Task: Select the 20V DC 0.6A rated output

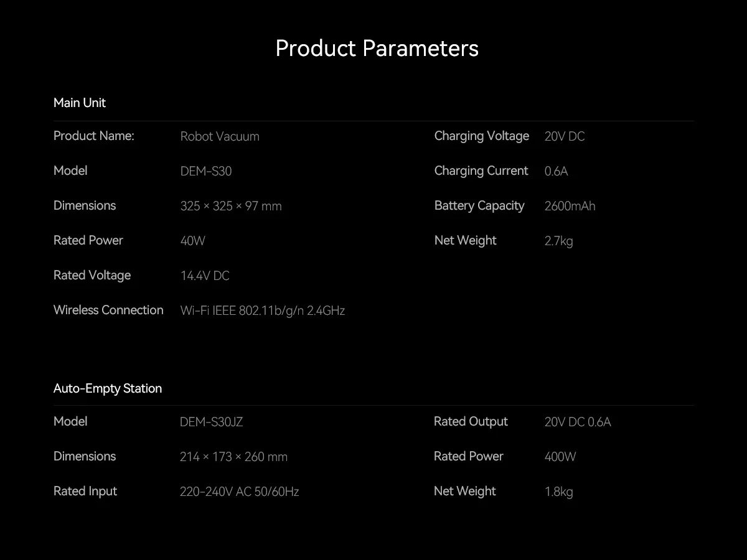Action: tap(578, 422)
